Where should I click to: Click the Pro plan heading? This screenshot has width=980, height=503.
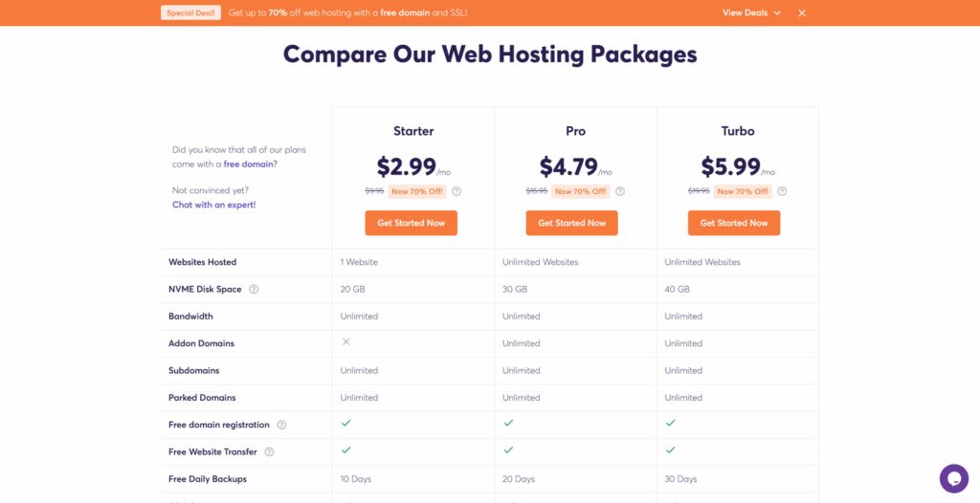tap(575, 131)
